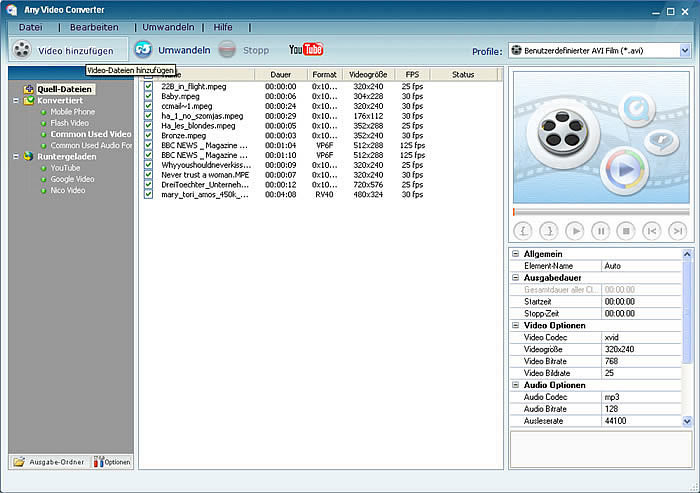Click the Audio Codec value mp3
This screenshot has height=493, width=700.
point(642,397)
